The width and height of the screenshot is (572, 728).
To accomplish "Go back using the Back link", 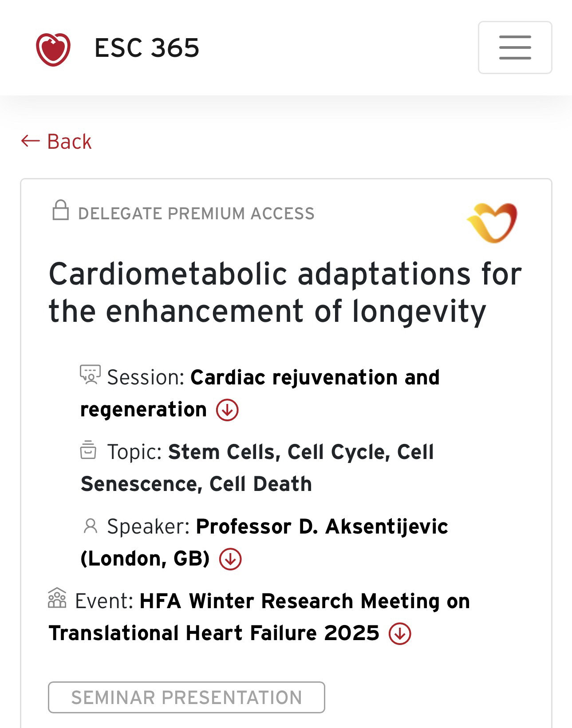I will [69, 142].
